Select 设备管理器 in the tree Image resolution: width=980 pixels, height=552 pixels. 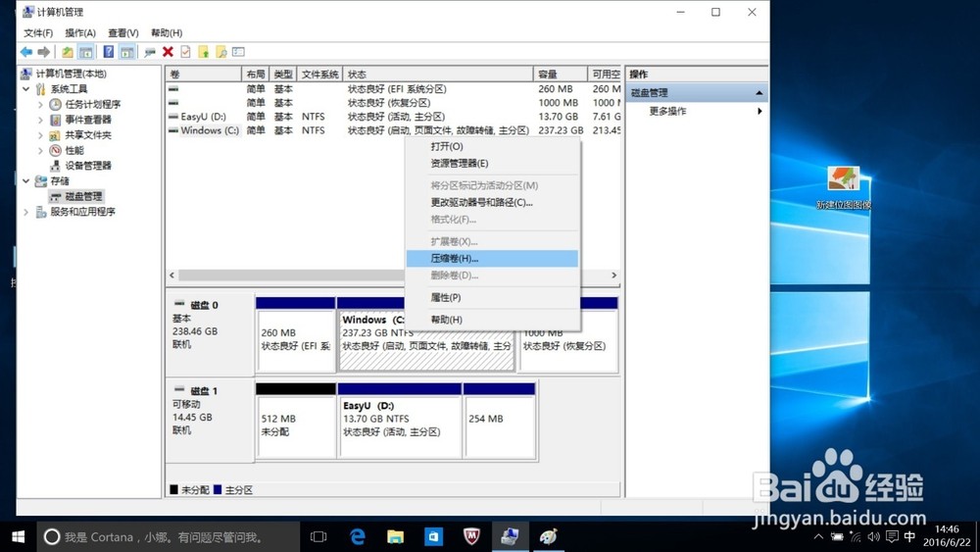pyautogui.click(x=87, y=166)
